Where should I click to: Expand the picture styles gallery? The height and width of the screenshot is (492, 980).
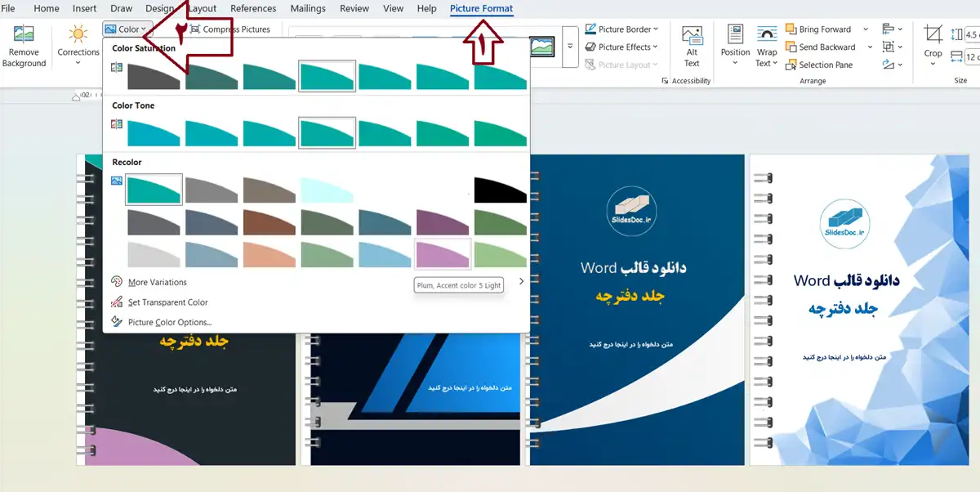[x=569, y=47]
